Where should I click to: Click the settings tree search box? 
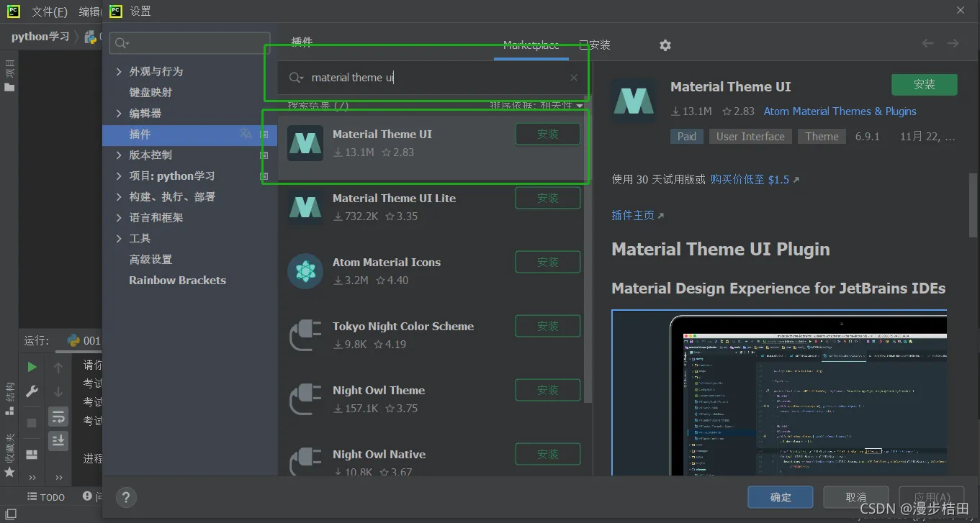[x=190, y=43]
